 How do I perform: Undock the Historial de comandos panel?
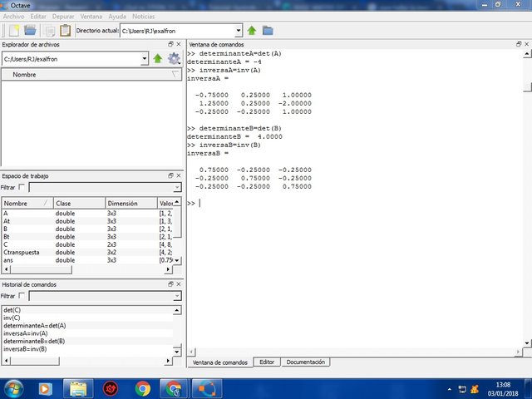[170, 284]
